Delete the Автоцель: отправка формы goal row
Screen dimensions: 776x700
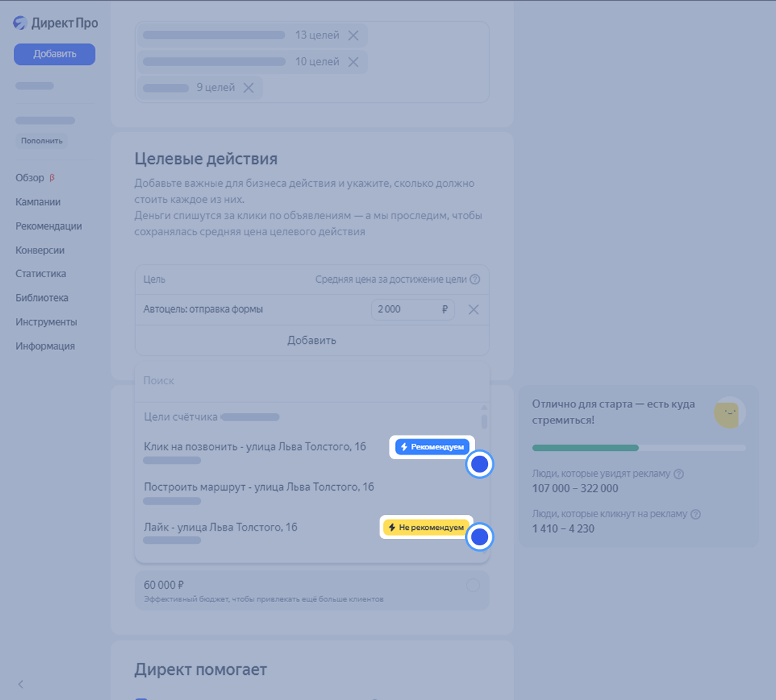[x=473, y=309]
